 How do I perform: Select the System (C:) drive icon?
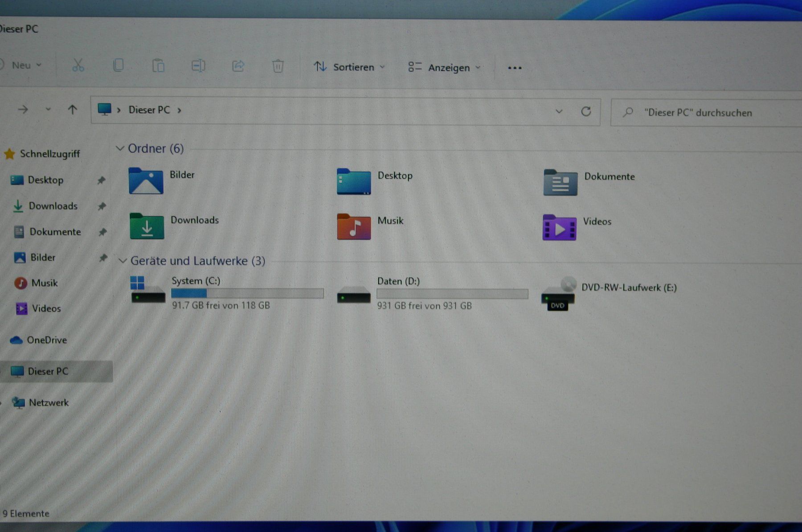click(148, 290)
